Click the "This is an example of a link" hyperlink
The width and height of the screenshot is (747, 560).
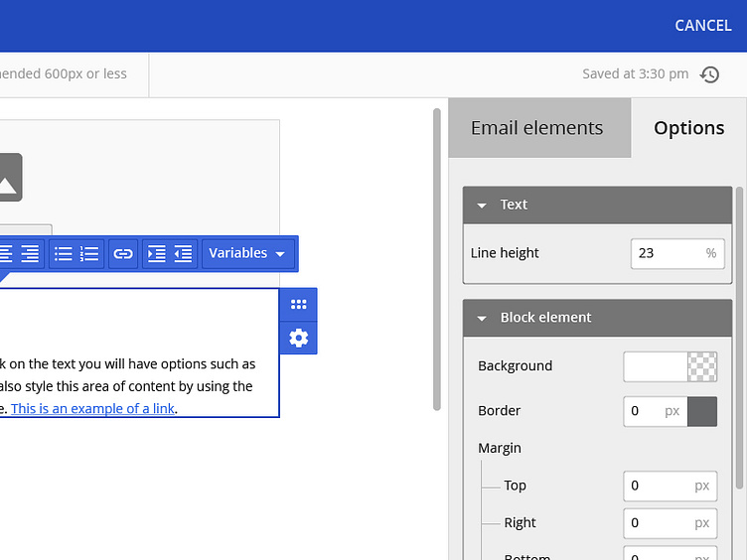pos(93,408)
